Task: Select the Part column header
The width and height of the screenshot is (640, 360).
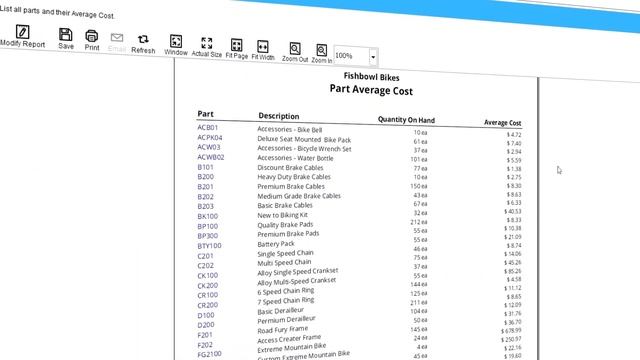Action: pos(205,114)
